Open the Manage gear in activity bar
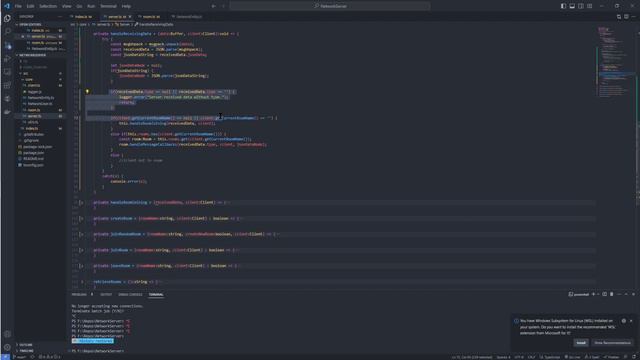The width and height of the screenshot is (640, 360). [x=7, y=347]
